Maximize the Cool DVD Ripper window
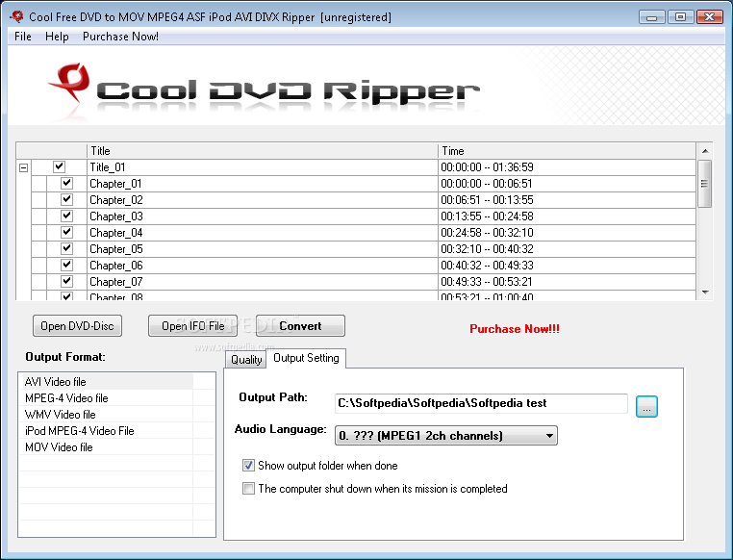Viewport: 733px width, 560px height. [x=681, y=17]
